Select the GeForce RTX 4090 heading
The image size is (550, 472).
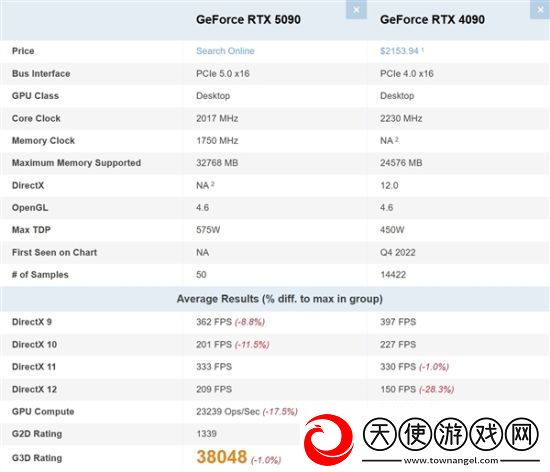[x=432, y=19]
